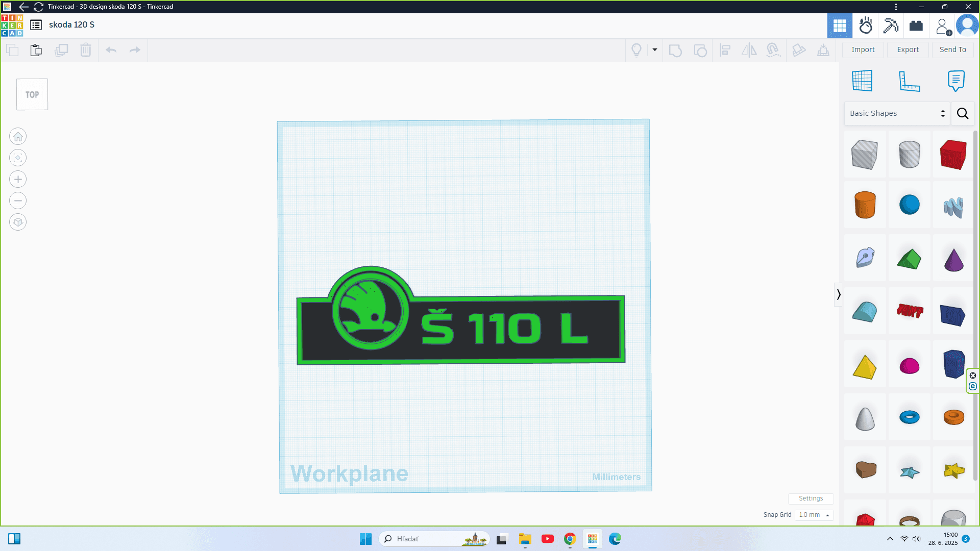This screenshot has height=551, width=980.
Task: Click the Fit all in view icon
Action: pos(18,158)
